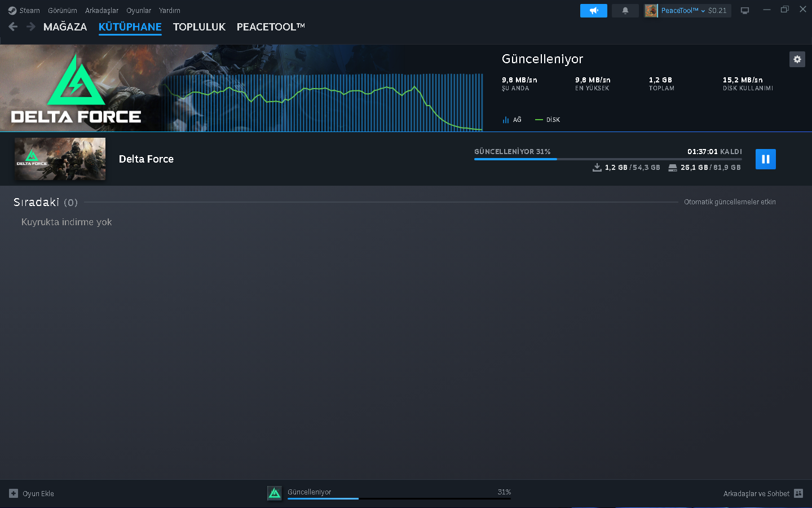Click the 31% label in the bottom bar

click(504, 492)
